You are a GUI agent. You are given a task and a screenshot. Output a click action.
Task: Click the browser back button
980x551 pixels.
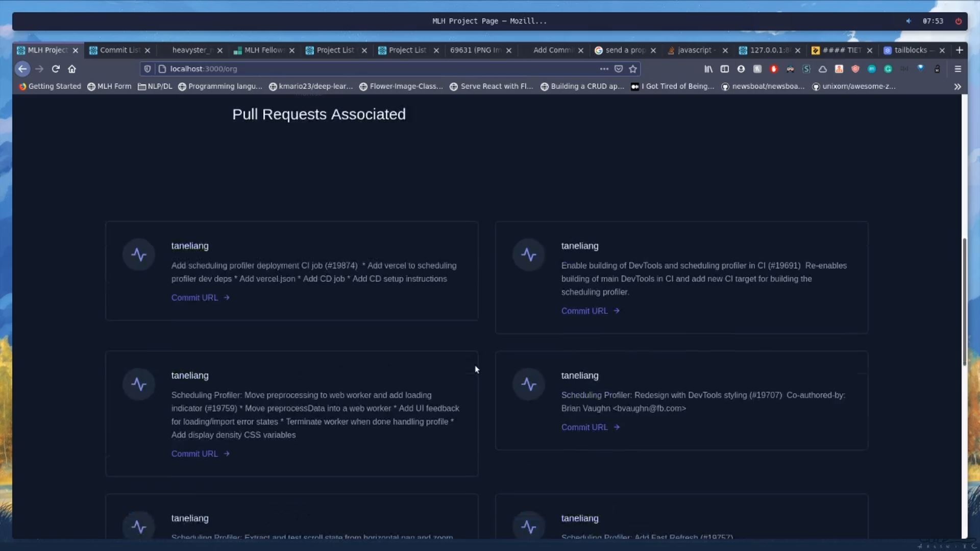(x=22, y=69)
